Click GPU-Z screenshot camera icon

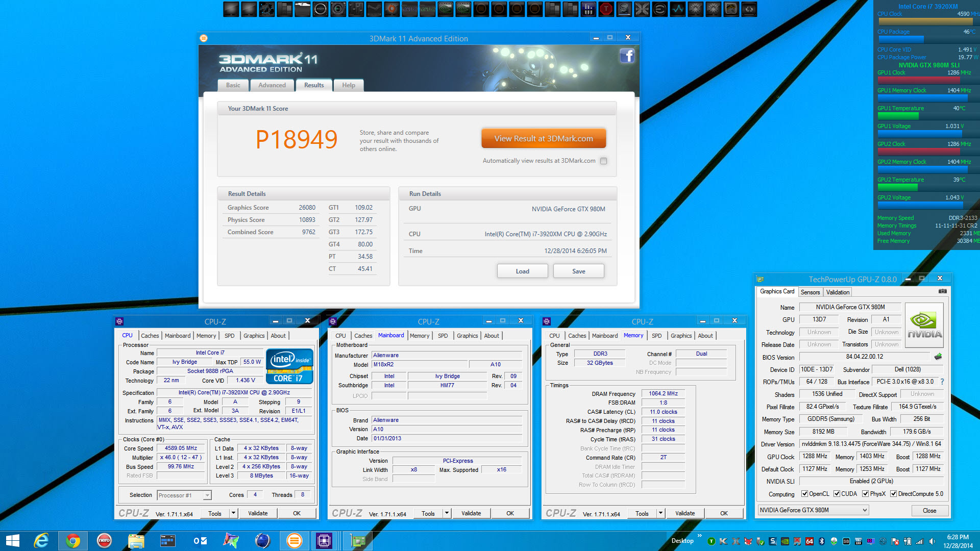click(x=942, y=291)
